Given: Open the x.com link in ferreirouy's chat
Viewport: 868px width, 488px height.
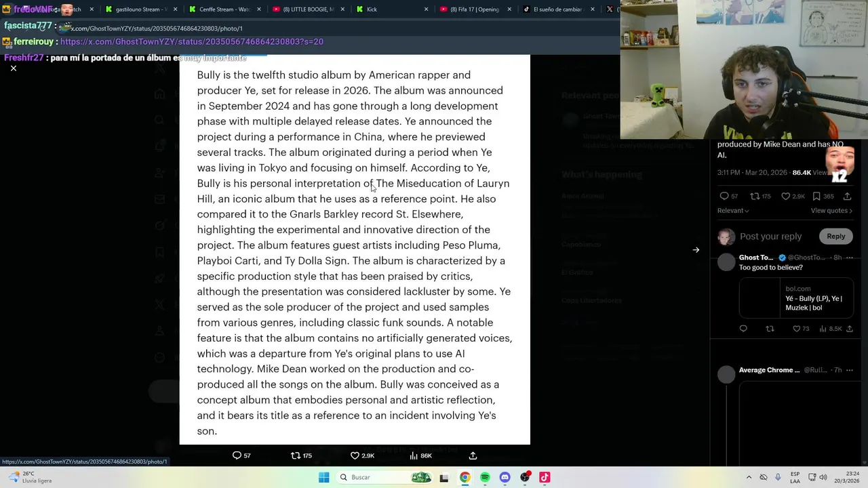Looking at the screenshot, I should point(191,42).
